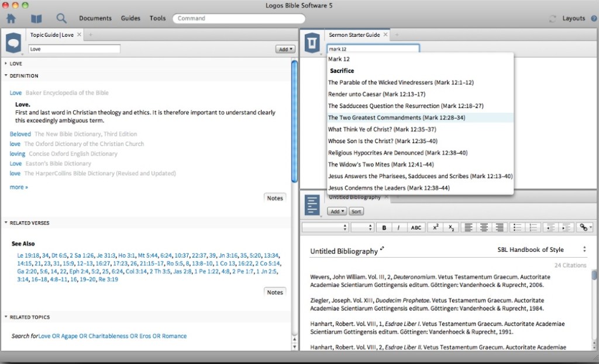Apply a bulleted list in the bibliography toolbar

point(517,227)
